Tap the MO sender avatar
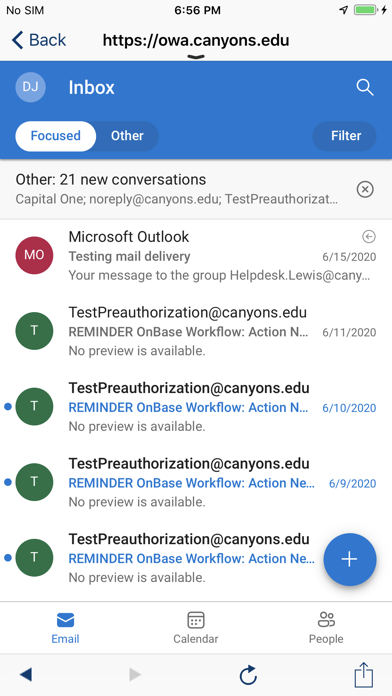392x696 pixels. 34,255
